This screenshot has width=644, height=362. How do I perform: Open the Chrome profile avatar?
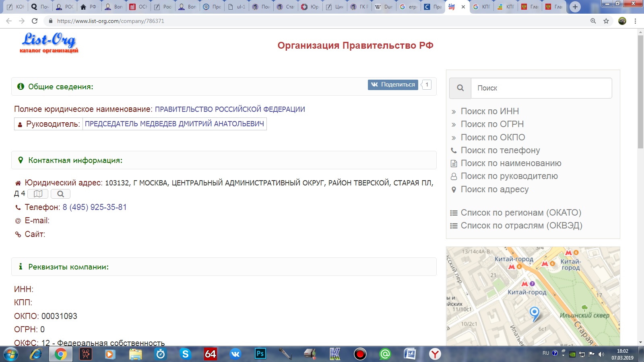pos(622,21)
